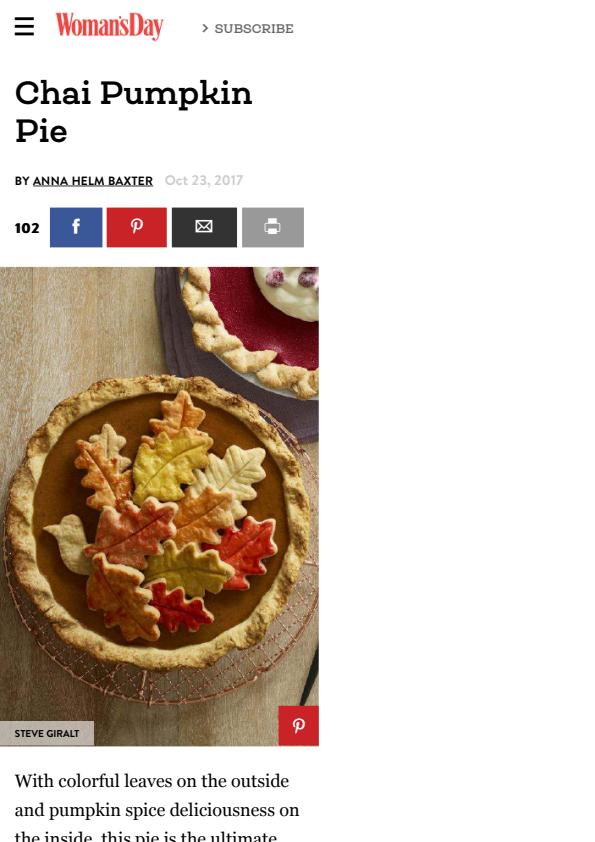Click the chevron arrow beside Subscribe

pos(205,28)
